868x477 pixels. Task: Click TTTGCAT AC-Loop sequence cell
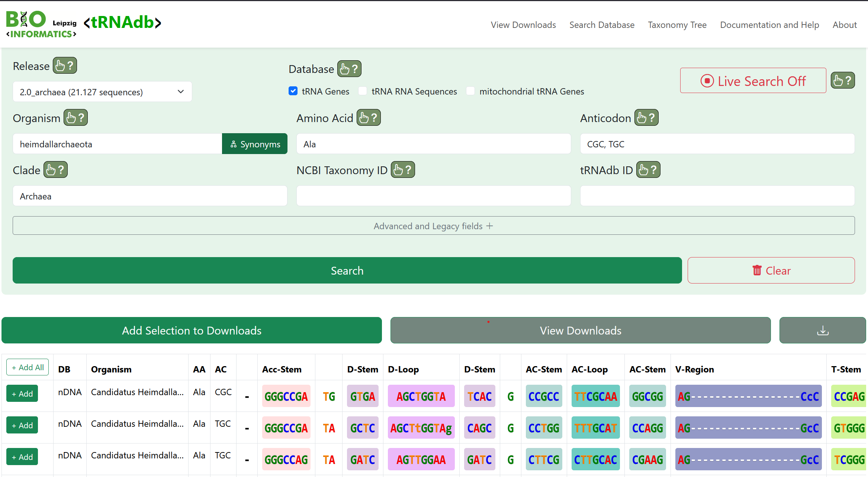(595, 428)
